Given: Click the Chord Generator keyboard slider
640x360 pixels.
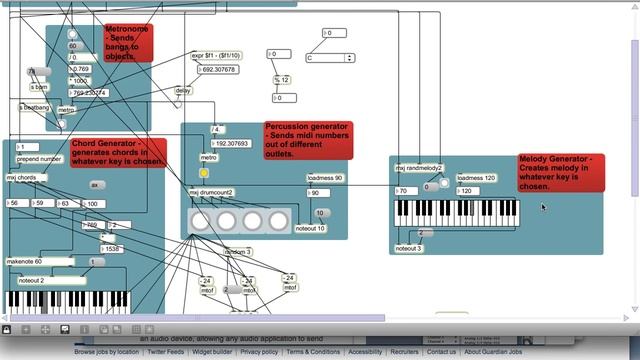Looking at the screenshot, I should [x=67, y=302].
